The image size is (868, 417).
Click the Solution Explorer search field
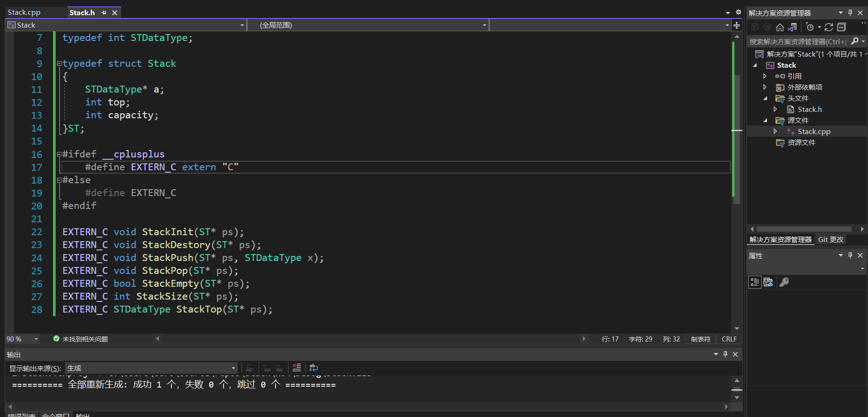[x=798, y=41]
